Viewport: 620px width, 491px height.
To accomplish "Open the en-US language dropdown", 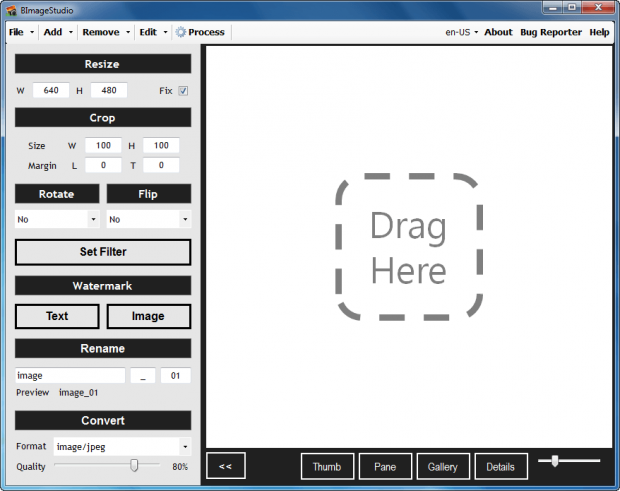I will pos(461,32).
